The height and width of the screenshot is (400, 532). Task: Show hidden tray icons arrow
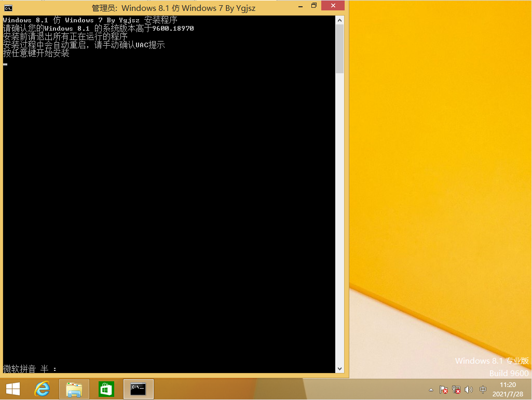click(431, 390)
